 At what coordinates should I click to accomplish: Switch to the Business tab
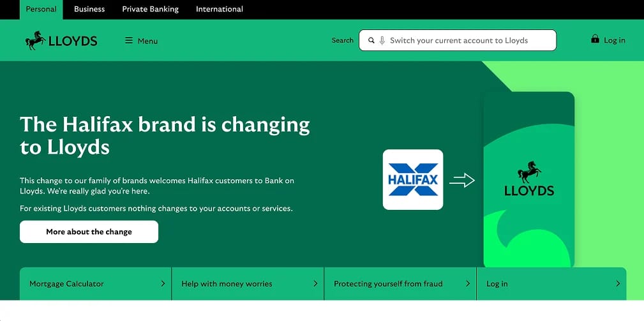pyautogui.click(x=89, y=9)
